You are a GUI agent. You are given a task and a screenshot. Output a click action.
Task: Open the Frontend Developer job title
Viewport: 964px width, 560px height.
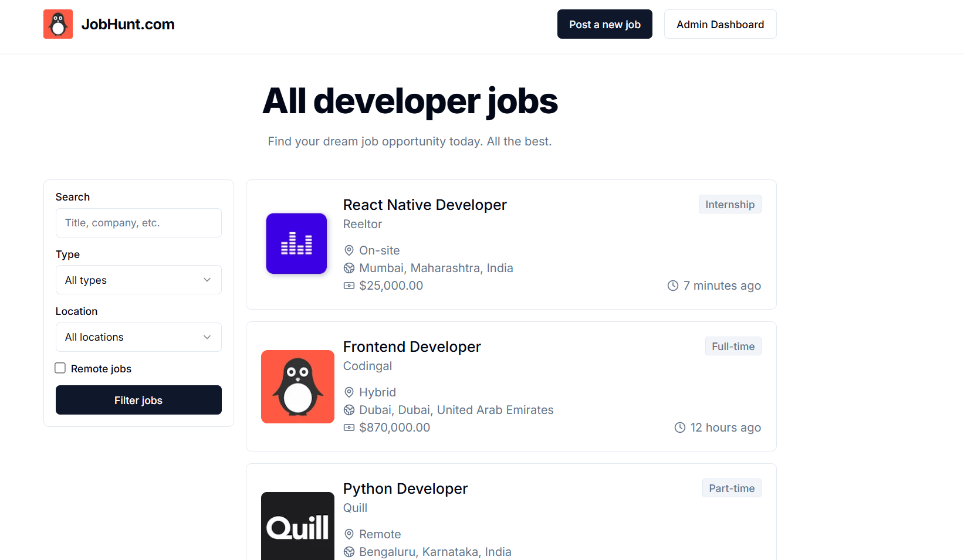pos(412,347)
